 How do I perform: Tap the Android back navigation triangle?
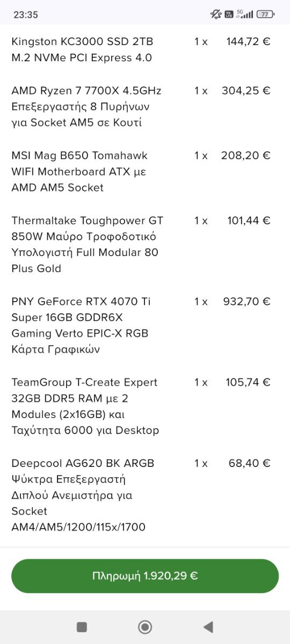(208, 626)
